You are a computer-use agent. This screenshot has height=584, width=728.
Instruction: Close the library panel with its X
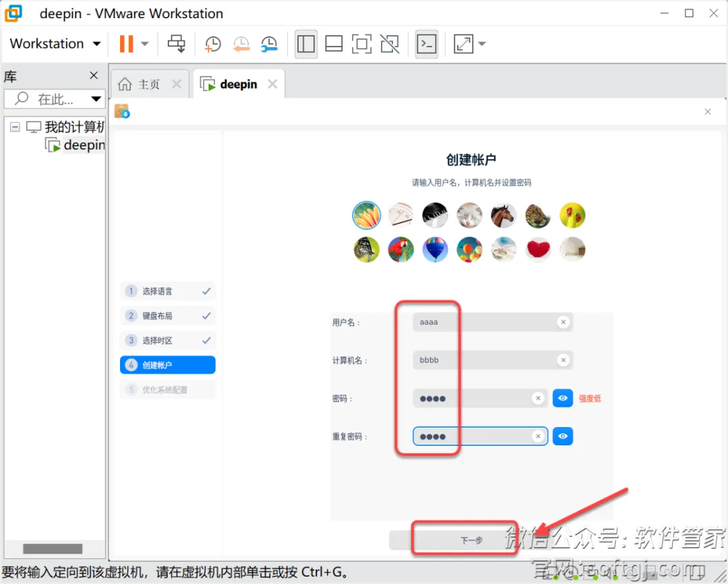coord(94,75)
